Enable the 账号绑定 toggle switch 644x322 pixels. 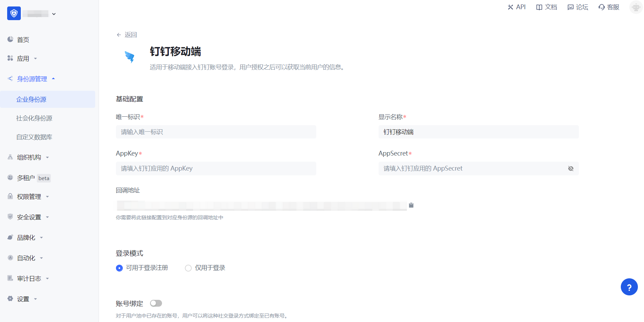coord(156,303)
